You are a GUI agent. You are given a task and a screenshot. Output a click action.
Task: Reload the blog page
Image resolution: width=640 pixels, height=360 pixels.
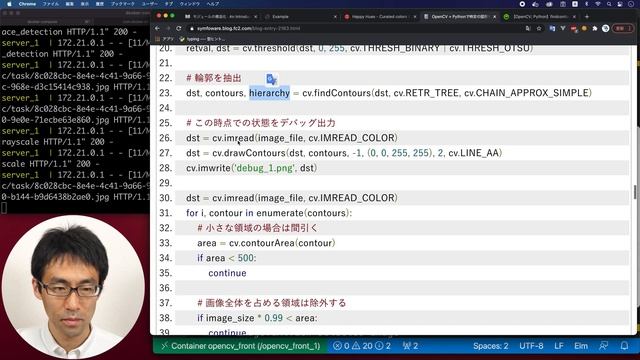179,29
